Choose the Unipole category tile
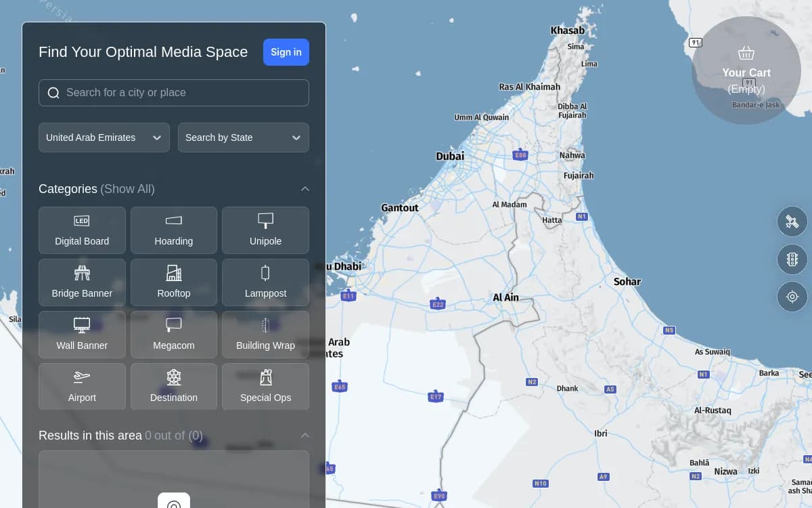Viewport: 812px width, 508px height. pos(265,230)
